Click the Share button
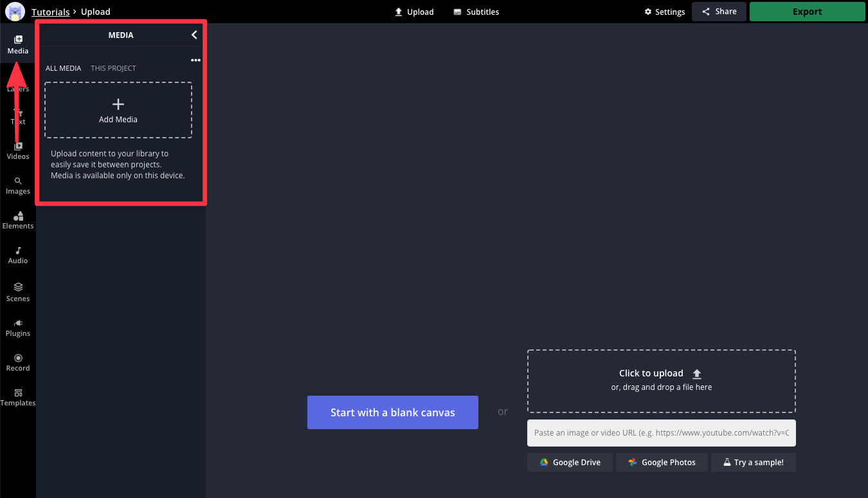Viewport: 868px width, 498px height. point(719,12)
